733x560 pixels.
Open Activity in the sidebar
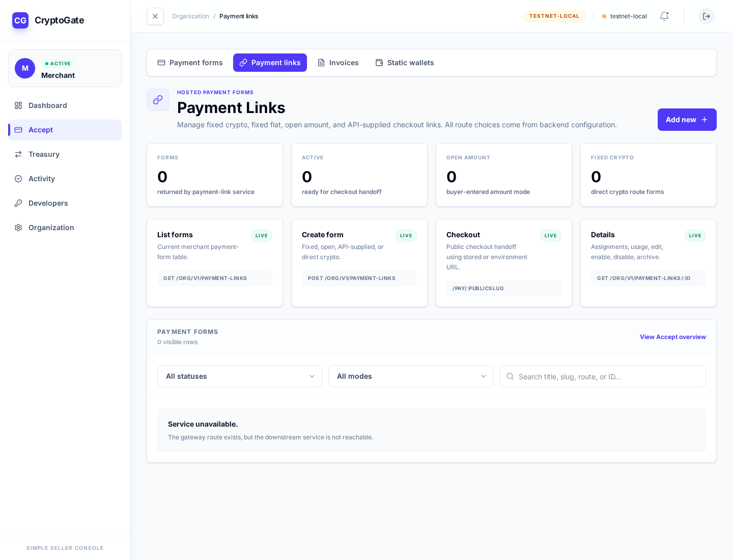click(x=65, y=179)
